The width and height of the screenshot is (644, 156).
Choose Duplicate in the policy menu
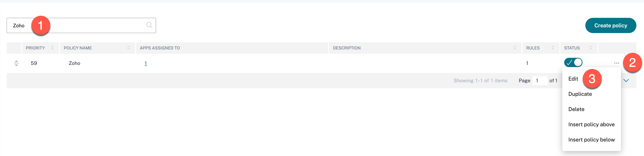(x=580, y=94)
